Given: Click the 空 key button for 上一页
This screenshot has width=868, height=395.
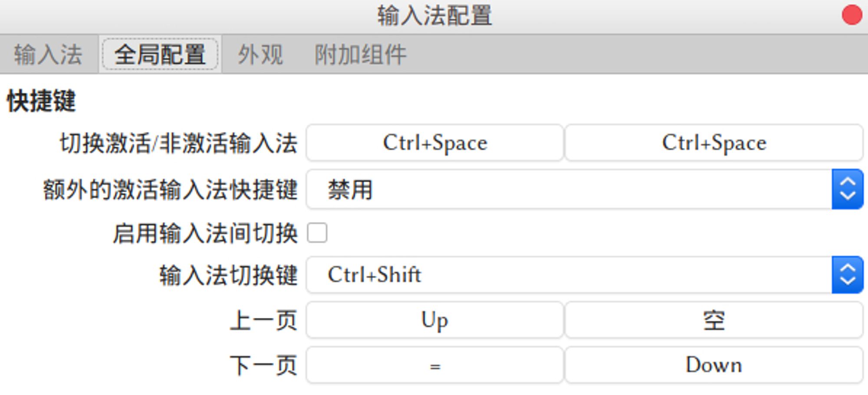Looking at the screenshot, I should (x=714, y=320).
